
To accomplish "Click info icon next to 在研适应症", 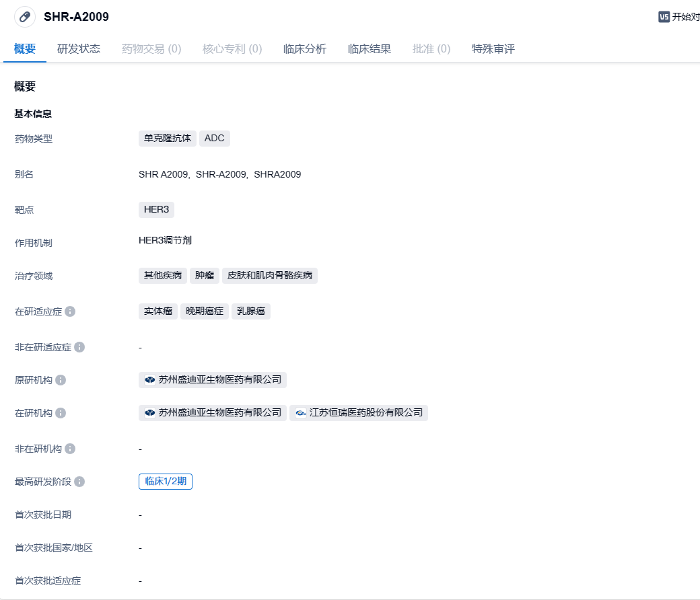I will (x=70, y=311).
